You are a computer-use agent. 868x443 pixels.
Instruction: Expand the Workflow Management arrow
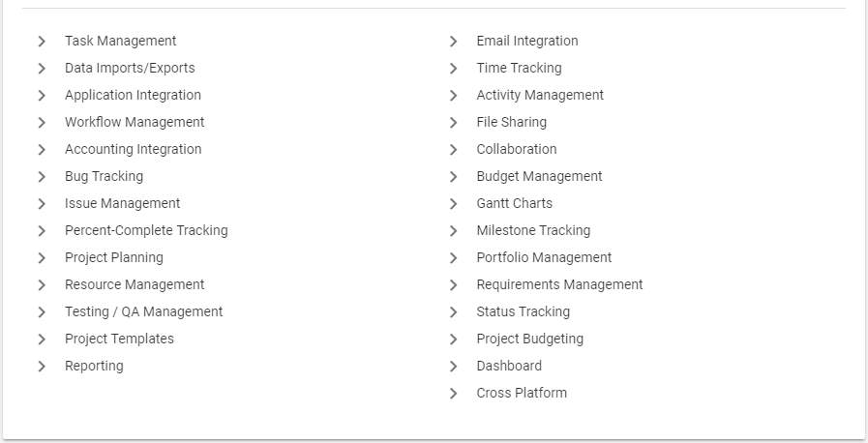coord(42,123)
